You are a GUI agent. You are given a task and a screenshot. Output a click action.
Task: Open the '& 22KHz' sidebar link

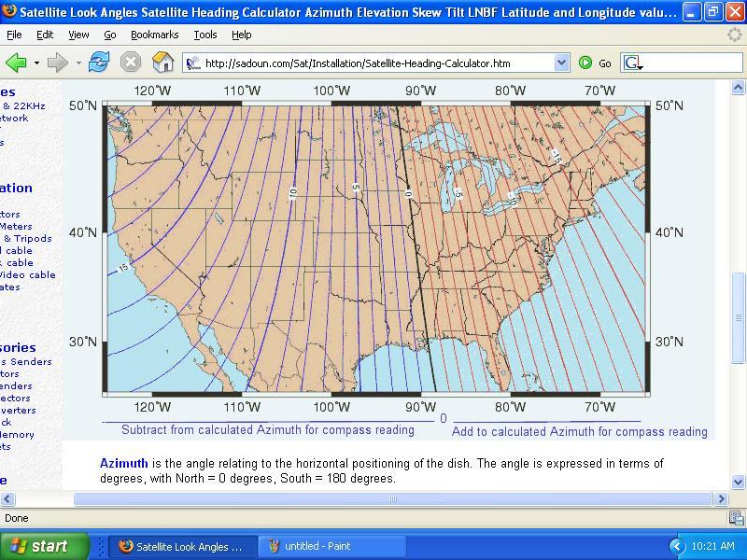tap(24, 105)
